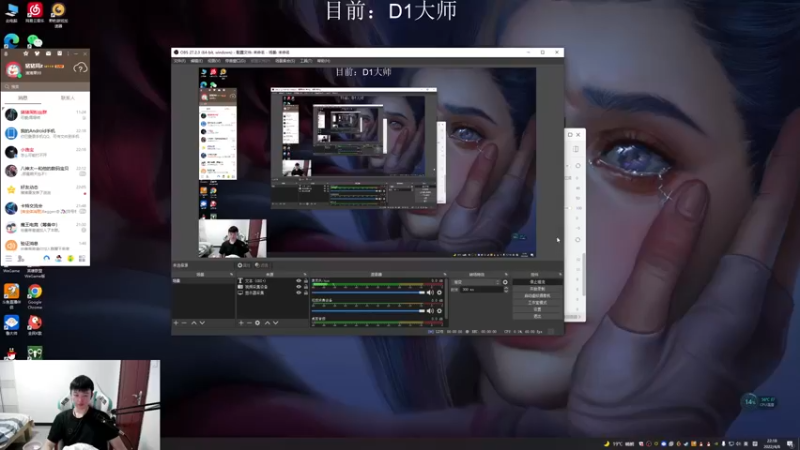Mute the first audio mixer track
Screen dimensions: 800x450
tap(430, 292)
